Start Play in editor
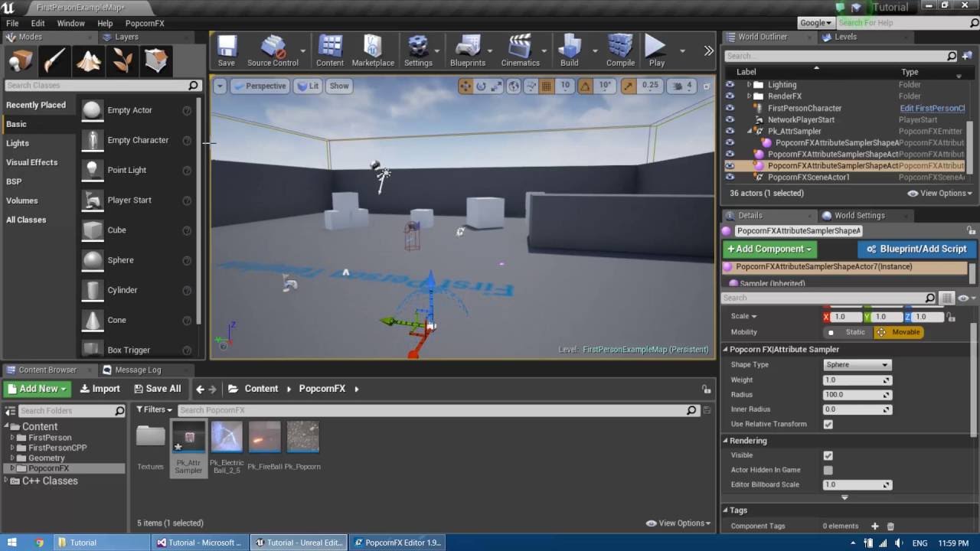This screenshot has width=980, height=551. (656, 51)
